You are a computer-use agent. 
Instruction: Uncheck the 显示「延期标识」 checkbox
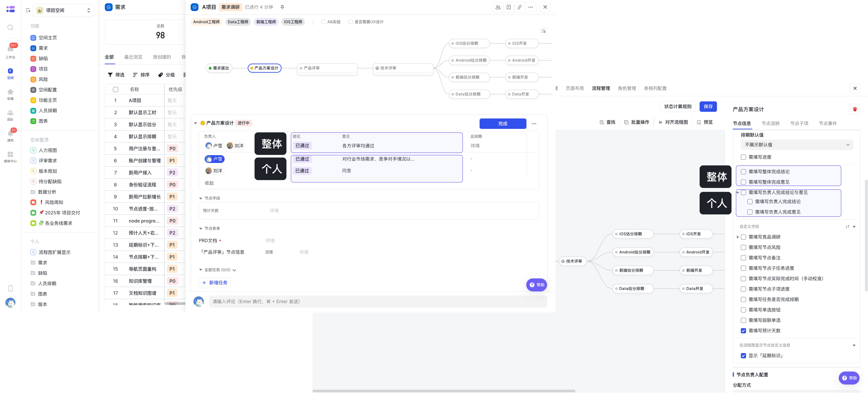tap(743, 356)
